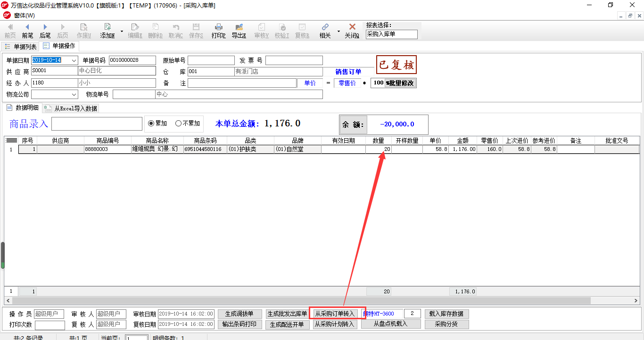Click the horizontal scrollbar right arrow

click(636, 300)
